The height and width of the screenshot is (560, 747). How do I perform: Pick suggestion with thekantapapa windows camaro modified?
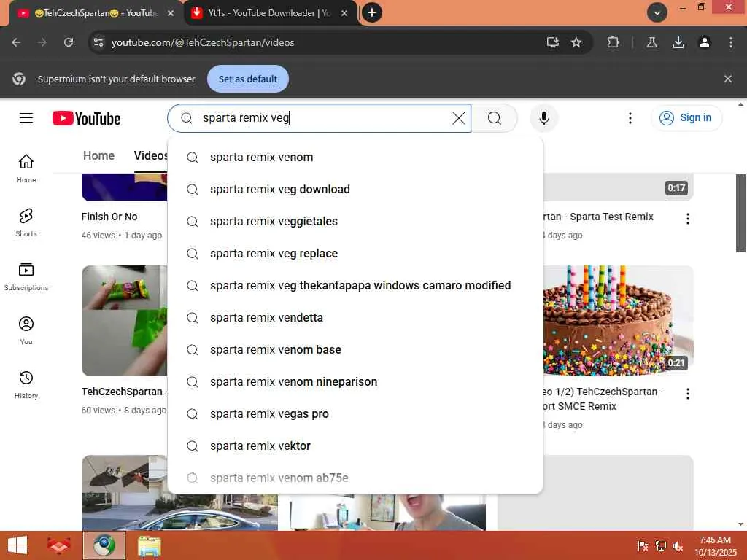coord(355,285)
